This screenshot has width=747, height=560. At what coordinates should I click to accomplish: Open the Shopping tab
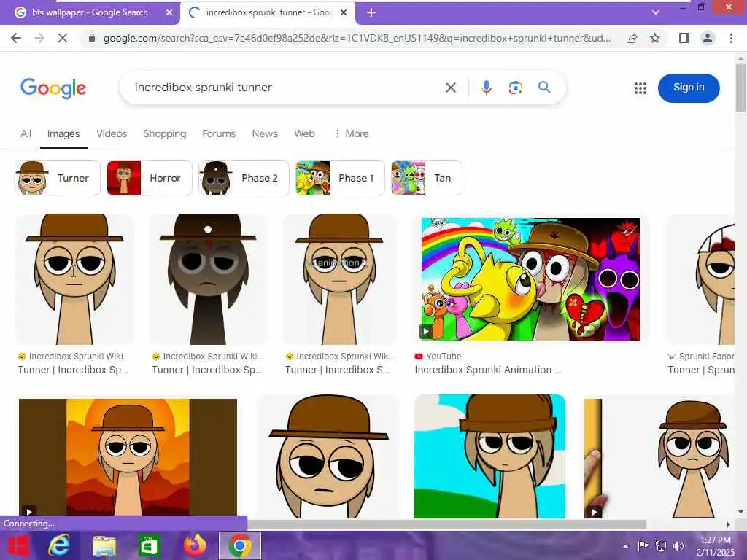[164, 134]
